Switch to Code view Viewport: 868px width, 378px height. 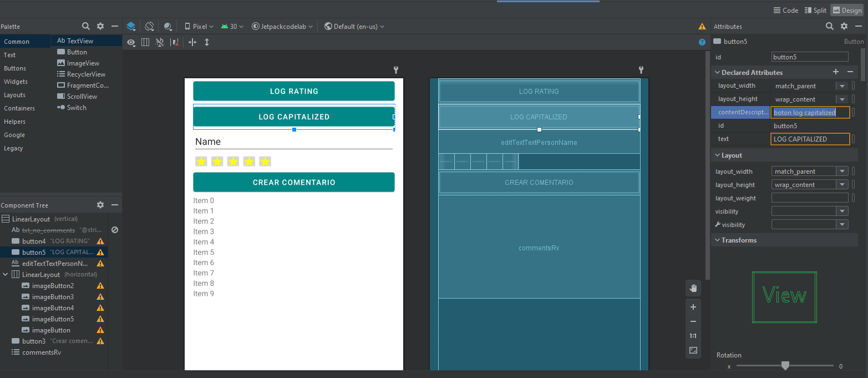786,10
